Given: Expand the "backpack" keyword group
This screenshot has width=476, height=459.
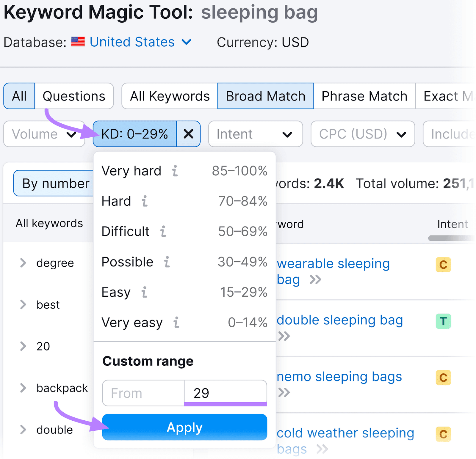Looking at the screenshot, I should 23,388.
